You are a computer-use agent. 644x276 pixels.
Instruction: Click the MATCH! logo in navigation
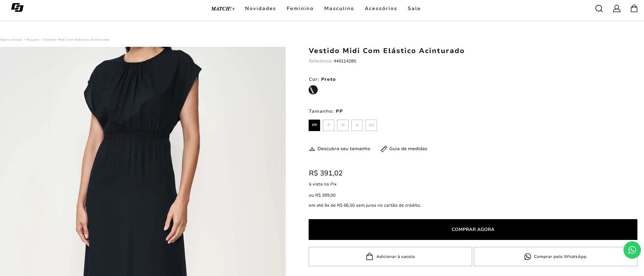(223, 9)
